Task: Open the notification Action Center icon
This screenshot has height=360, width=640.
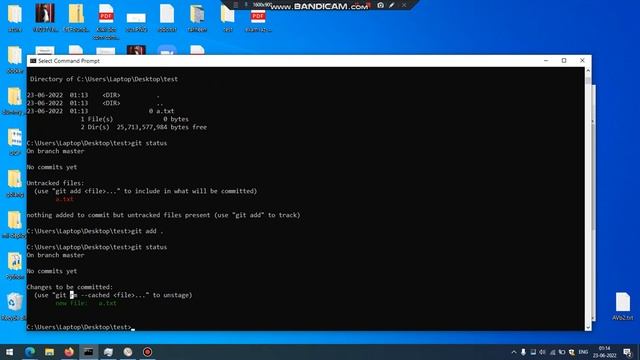Action: pos(627,352)
